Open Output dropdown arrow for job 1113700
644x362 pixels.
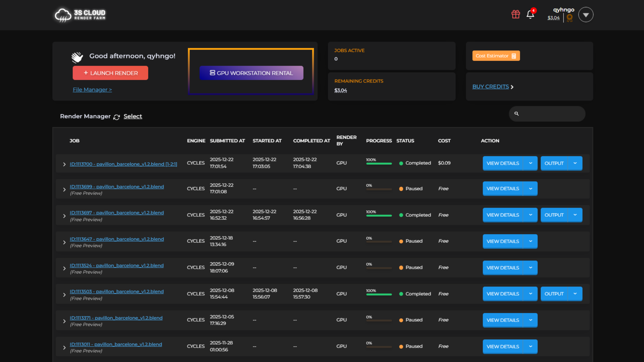575,163
